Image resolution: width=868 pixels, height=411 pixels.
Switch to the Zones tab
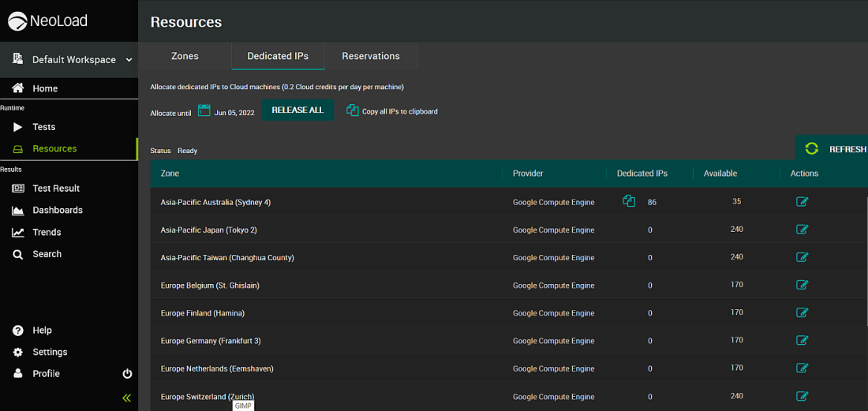point(185,56)
